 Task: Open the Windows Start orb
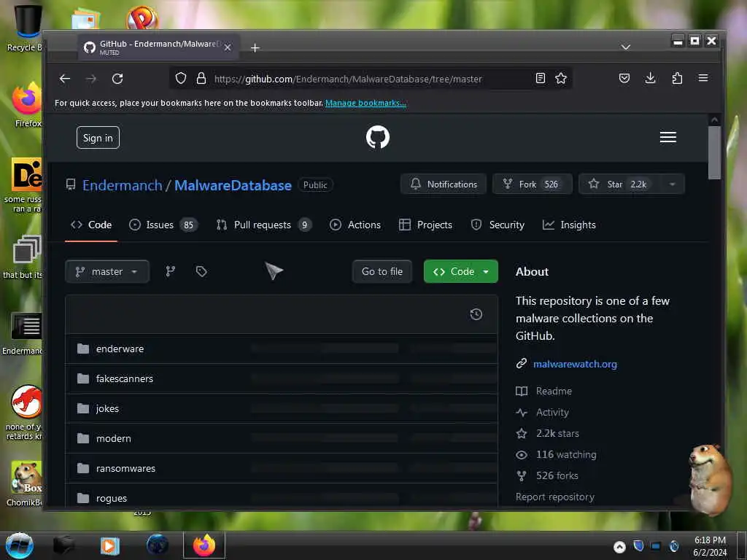(x=19, y=545)
